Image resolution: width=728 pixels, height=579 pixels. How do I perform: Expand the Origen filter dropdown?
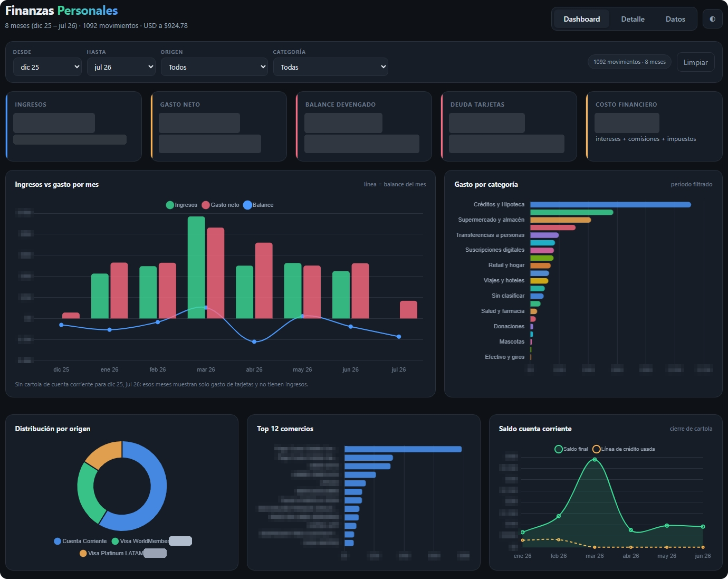[214, 67]
